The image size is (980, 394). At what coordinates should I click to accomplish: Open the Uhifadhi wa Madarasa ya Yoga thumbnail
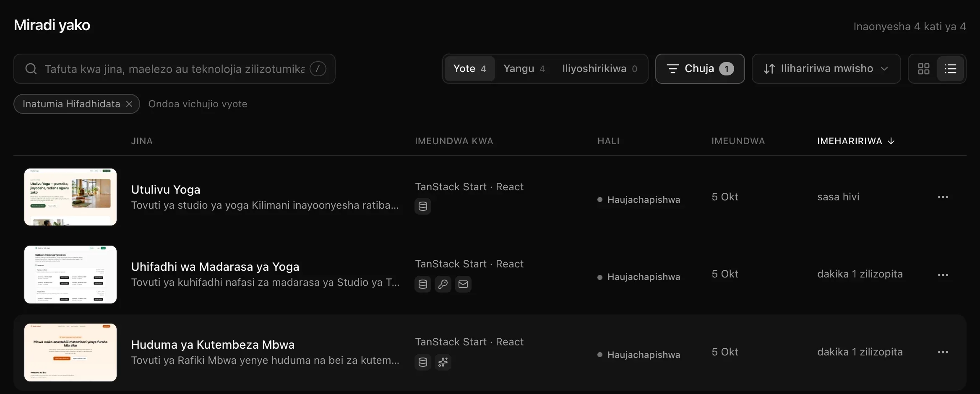click(70, 275)
